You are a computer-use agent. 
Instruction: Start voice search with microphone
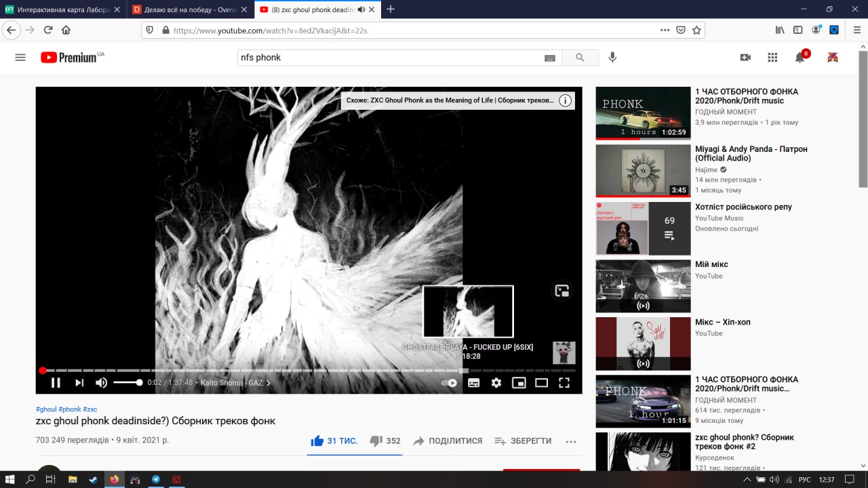click(612, 58)
